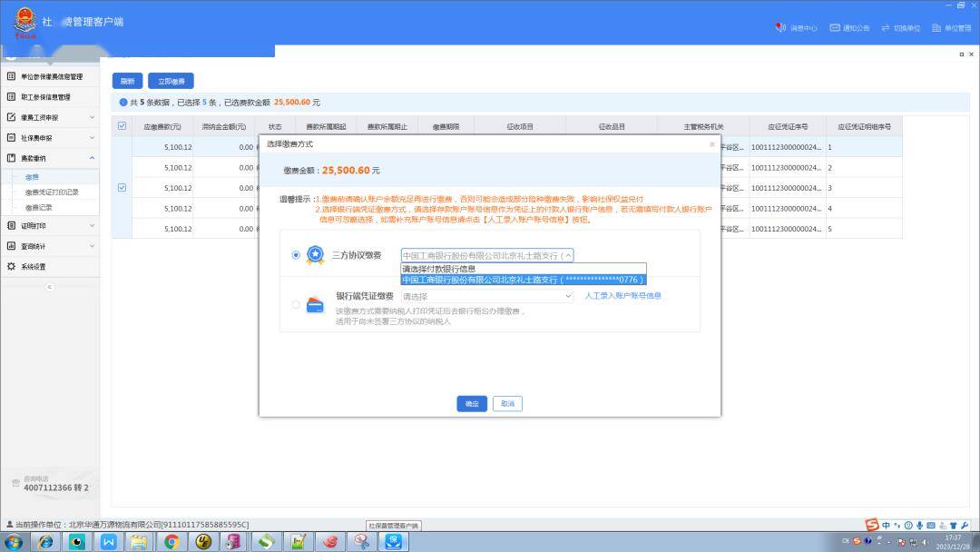Select the 中国工商银行 account ending 0776 option
This screenshot has height=552, width=980.
524,280
